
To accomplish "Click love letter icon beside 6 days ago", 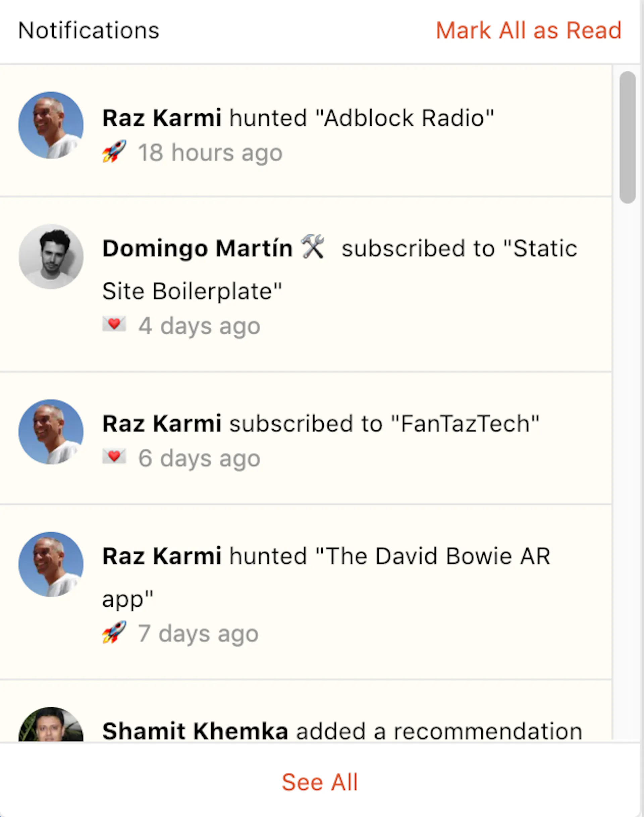I will pos(114,456).
